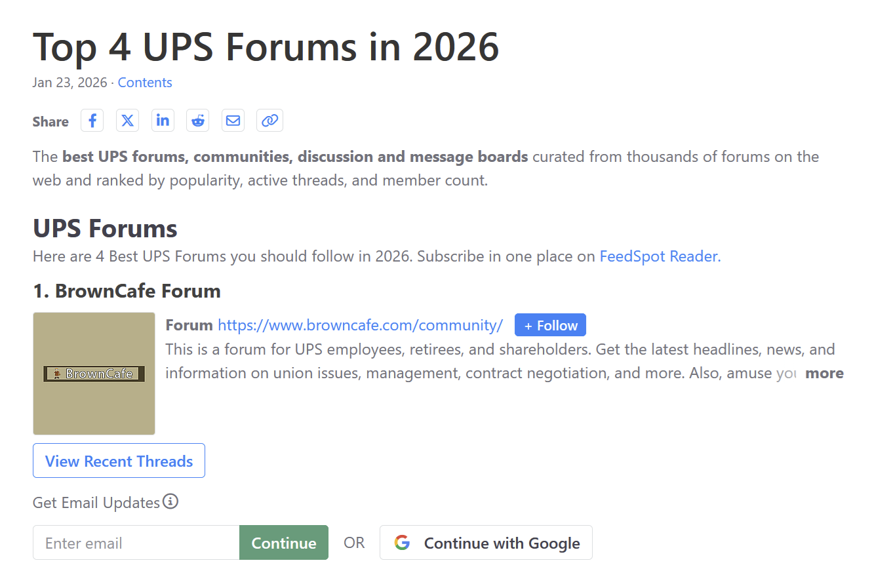Click the "1. BrownCafe Forum" heading

pos(127,291)
